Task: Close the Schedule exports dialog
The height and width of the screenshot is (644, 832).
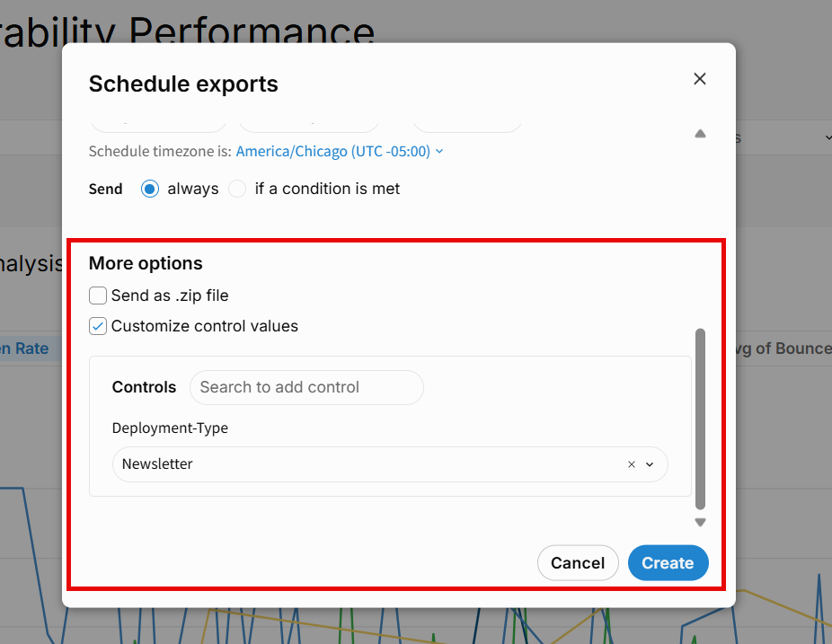Action: [700, 79]
